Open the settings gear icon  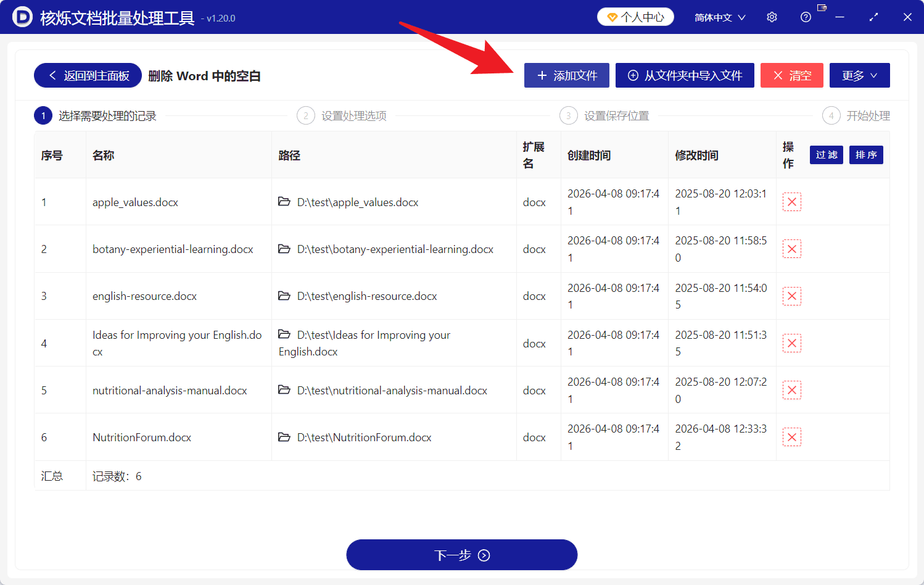coord(772,17)
